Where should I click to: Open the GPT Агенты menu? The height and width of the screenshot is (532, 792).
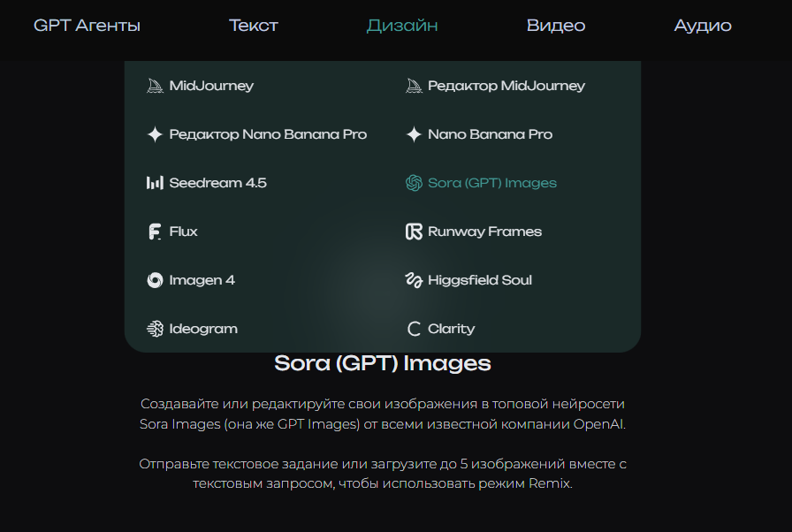(x=87, y=25)
